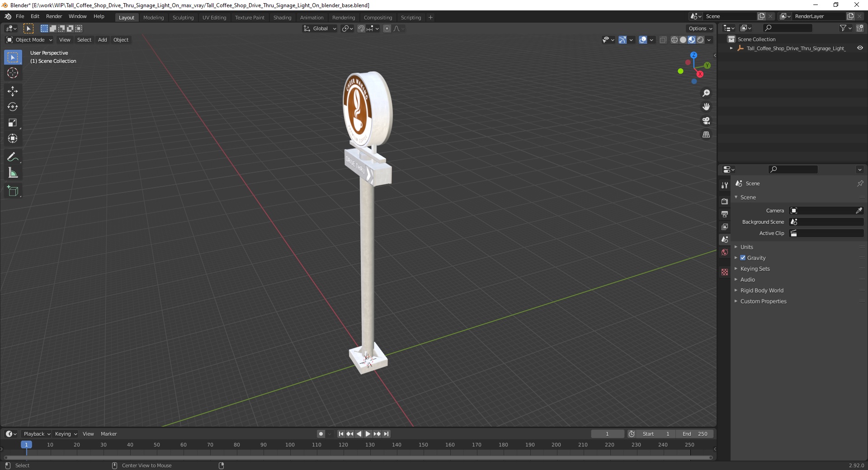Viewport: 868px width, 470px height.
Task: Toggle viewport gizmos display
Action: coord(623,40)
